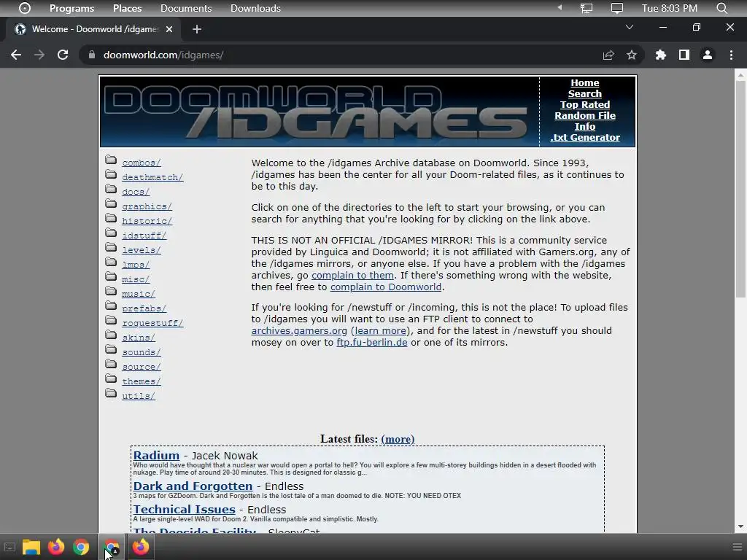The image size is (747, 560).
Task: Close the Welcome - Doomworld tab
Action: pos(169,29)
